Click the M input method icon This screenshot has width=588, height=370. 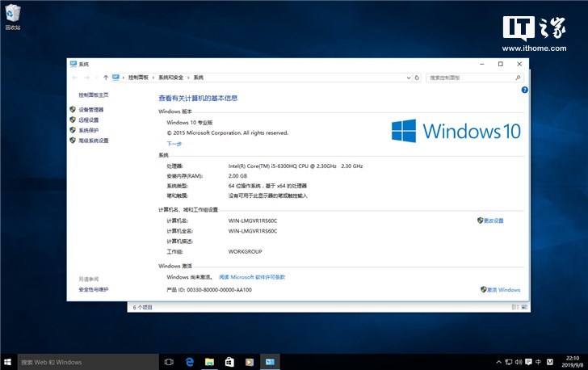pos(549,362)
